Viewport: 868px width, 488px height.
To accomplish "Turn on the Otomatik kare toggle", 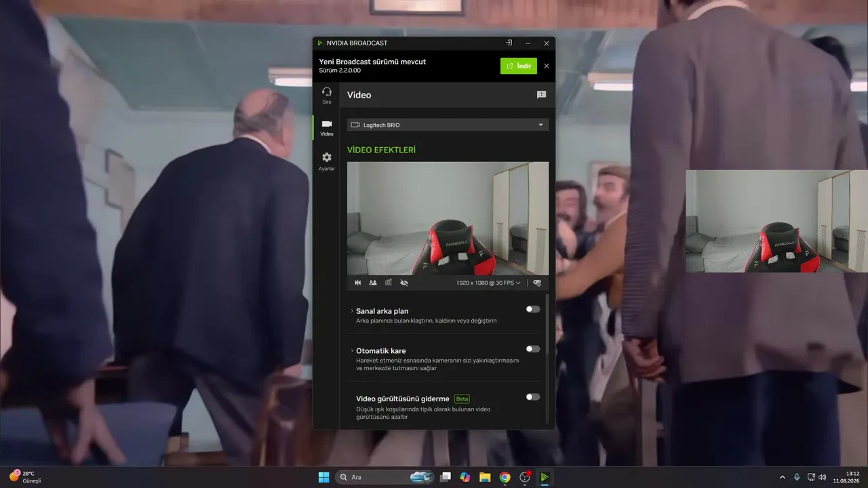I will coord(533,349).
